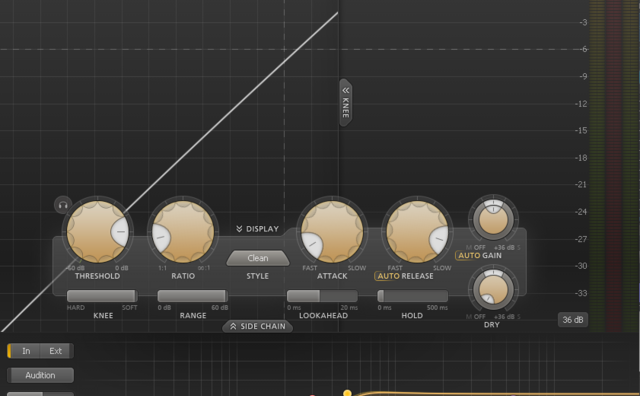Click the Threshold knob
The width and height of the screenshot is (640, 396).
coord(98,231)
